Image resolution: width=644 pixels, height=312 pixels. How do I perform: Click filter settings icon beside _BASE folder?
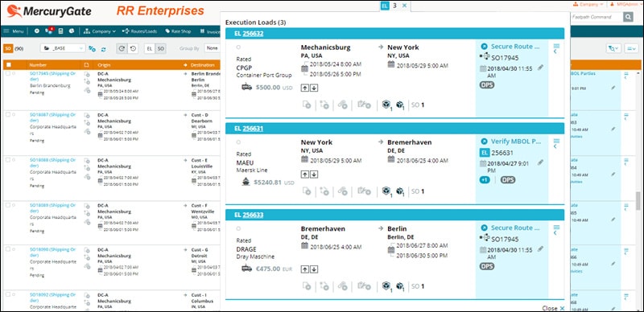pos(93,49)
